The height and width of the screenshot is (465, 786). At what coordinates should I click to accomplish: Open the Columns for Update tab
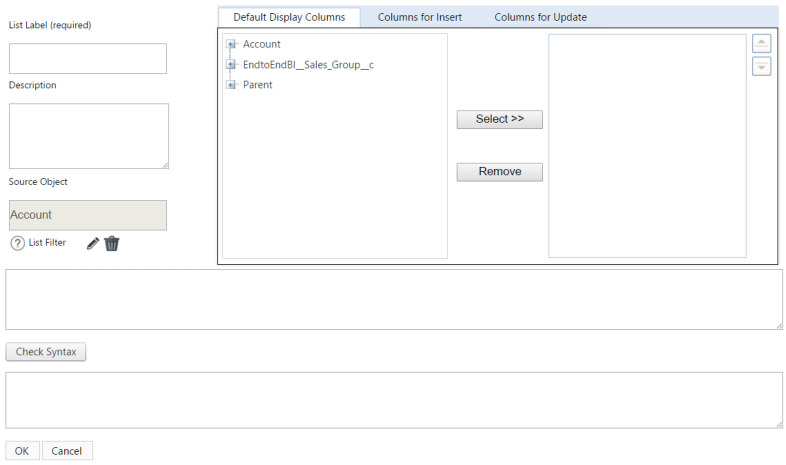[x=540, y=17]
